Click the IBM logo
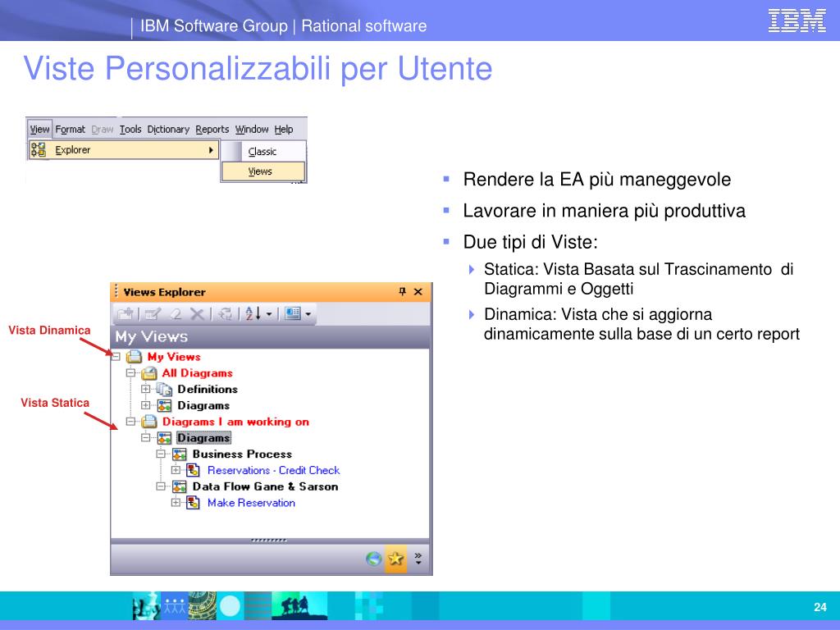The image size is (840, 630). 797,21
